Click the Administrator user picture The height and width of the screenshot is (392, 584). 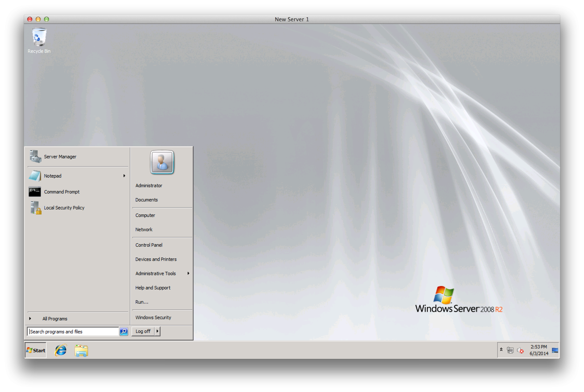pos(162,162)
